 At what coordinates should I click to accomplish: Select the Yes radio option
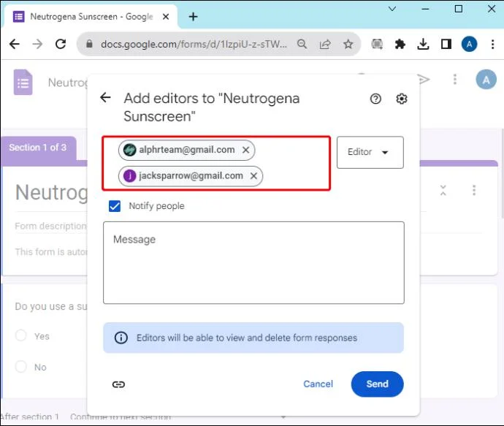pos(21,335)
